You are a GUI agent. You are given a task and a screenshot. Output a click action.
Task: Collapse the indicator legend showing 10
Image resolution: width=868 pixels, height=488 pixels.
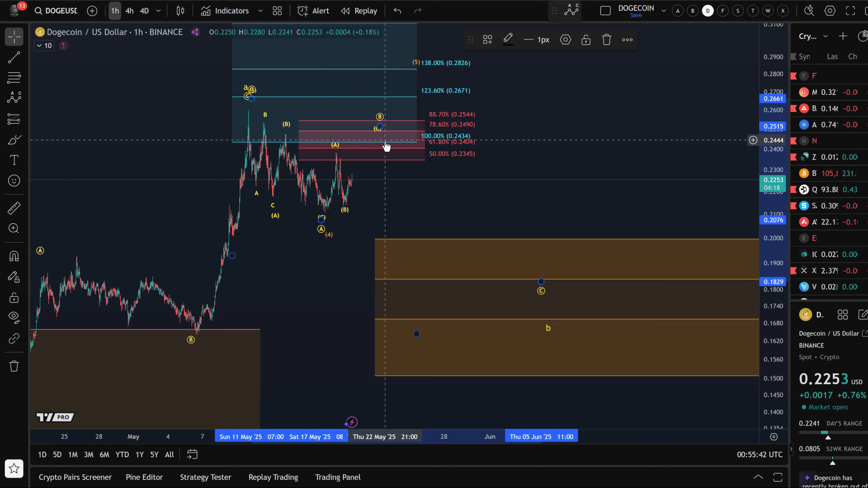tap(44, 46)
